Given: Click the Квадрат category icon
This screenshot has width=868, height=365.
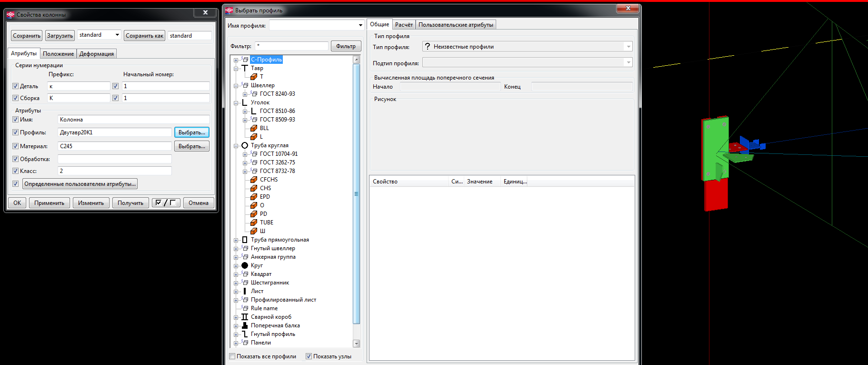Looking at the screenshot, I should point(245,274).
